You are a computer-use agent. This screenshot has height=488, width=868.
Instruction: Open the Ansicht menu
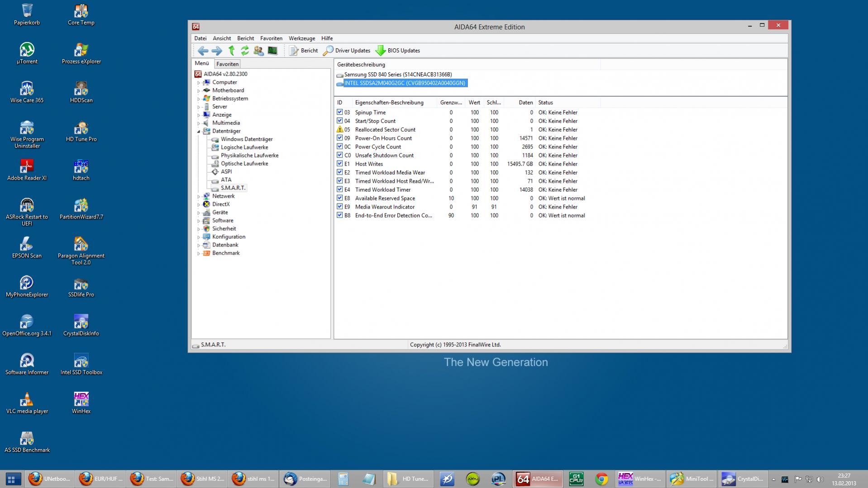pos(222,38)
